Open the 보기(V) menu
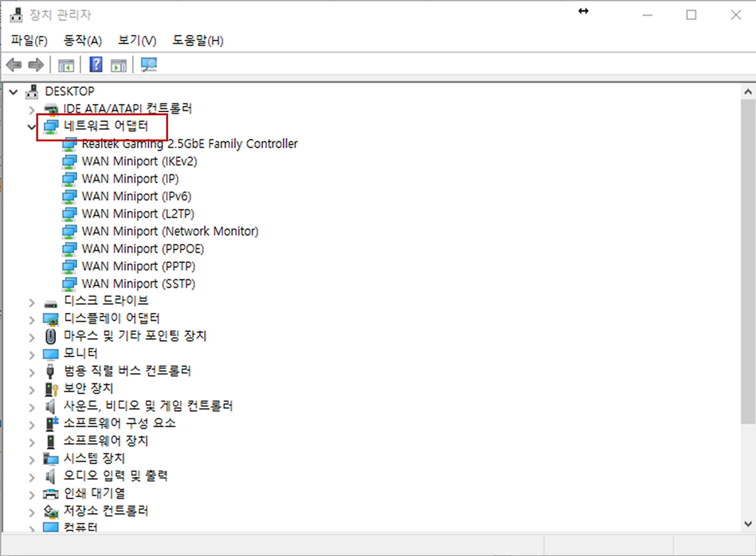 137,41
